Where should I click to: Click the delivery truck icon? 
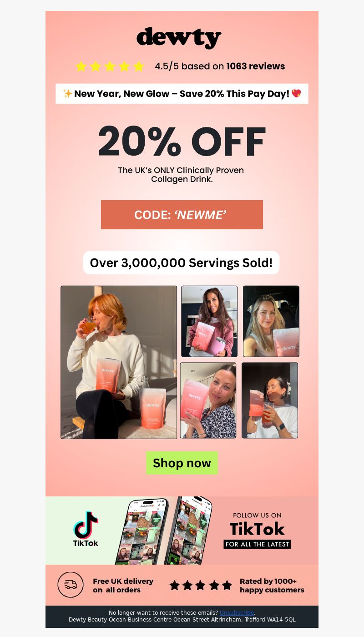pyautogui.click(x=71, y=585)
